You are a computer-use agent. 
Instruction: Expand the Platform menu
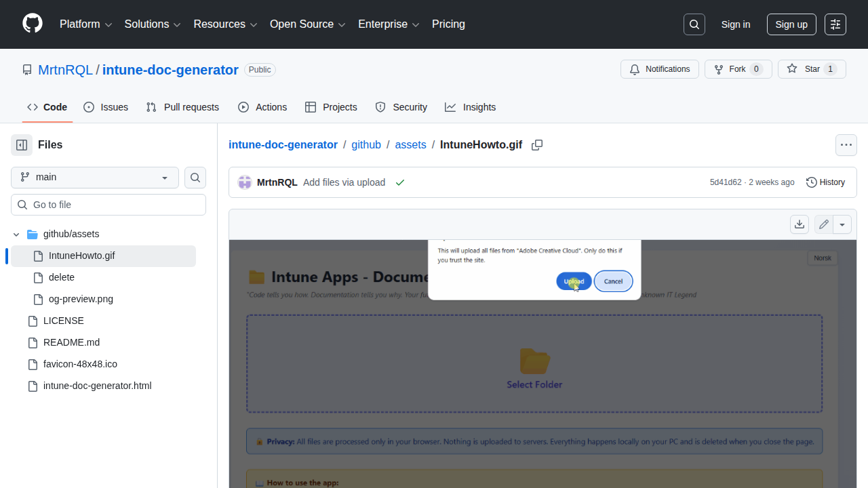pyautogui.click(x=85, y=24)
